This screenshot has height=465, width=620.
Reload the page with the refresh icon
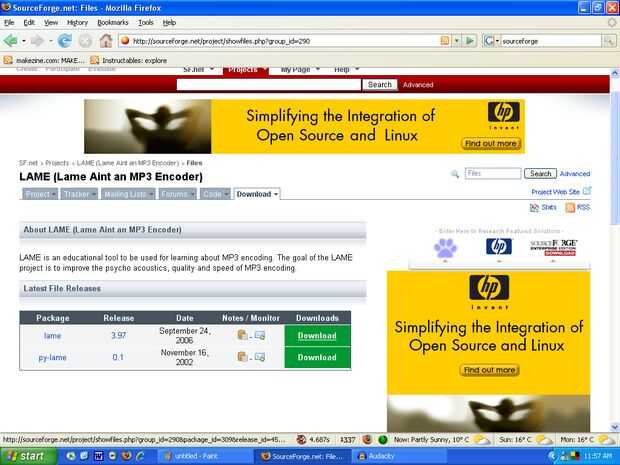[x=64, y=40]
